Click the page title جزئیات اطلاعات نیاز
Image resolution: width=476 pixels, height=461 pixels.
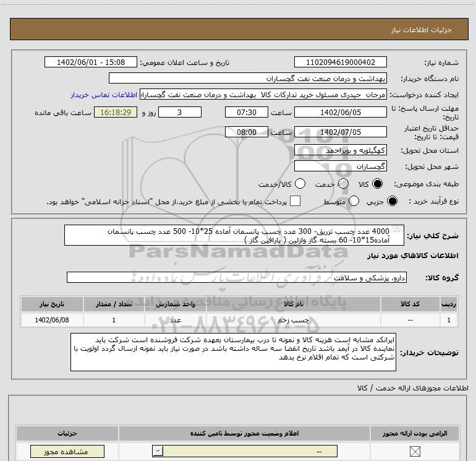[422, 30]
